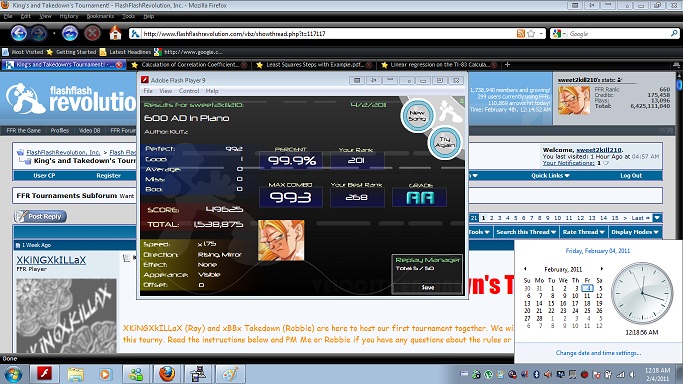Open Adobe Flash from the taskbar
Screen dimensions: 683x384
[44, 374]
